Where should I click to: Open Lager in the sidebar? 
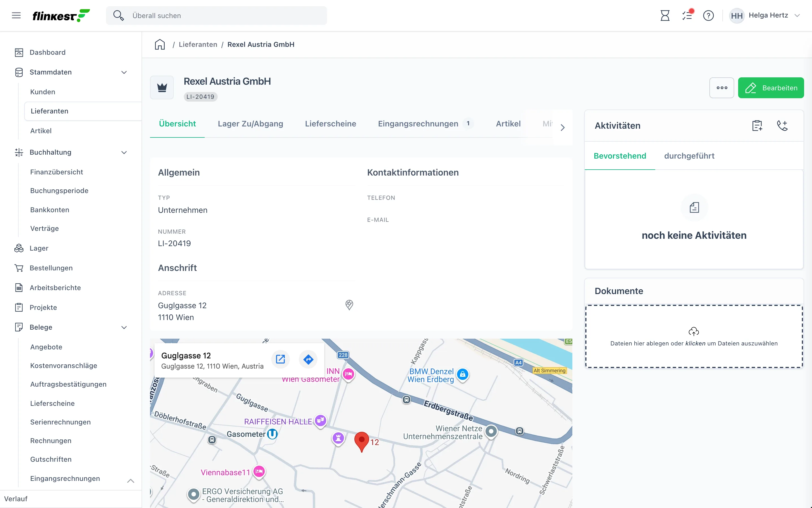pos(39,248)
